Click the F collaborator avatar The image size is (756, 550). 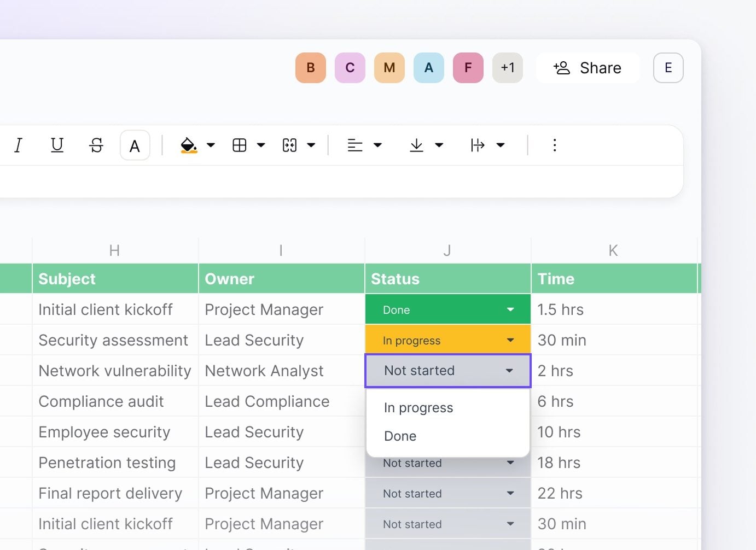(x=468, y=68)
